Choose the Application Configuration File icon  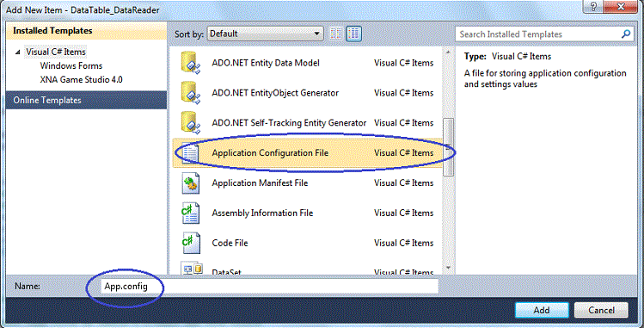click(x=191, y=153)
